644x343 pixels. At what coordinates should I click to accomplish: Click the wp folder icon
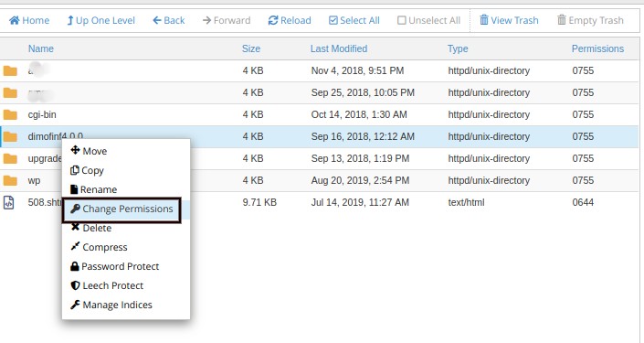click(x=10, y=180)
